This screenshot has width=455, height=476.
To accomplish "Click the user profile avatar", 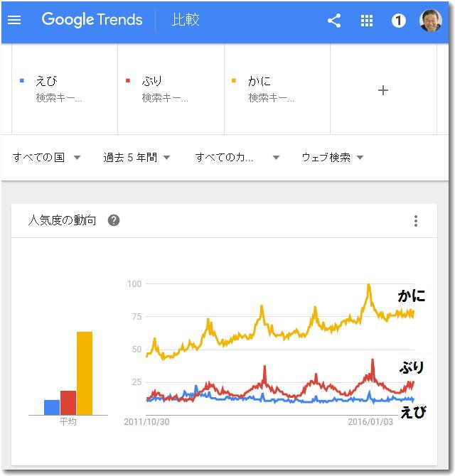I will point(431,21).
